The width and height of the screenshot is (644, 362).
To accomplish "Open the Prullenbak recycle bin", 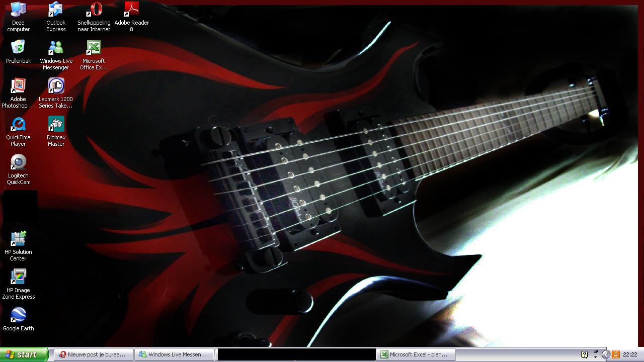I will (18, 48).
